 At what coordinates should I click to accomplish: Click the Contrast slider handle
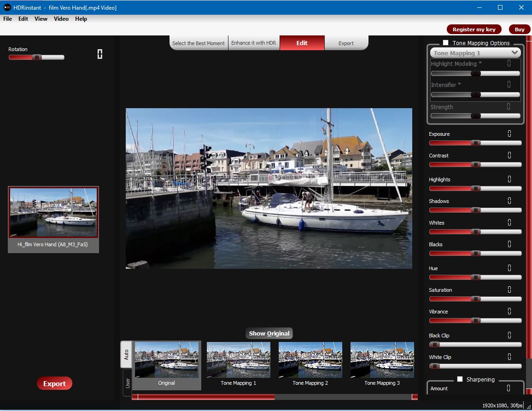point(476,165)
